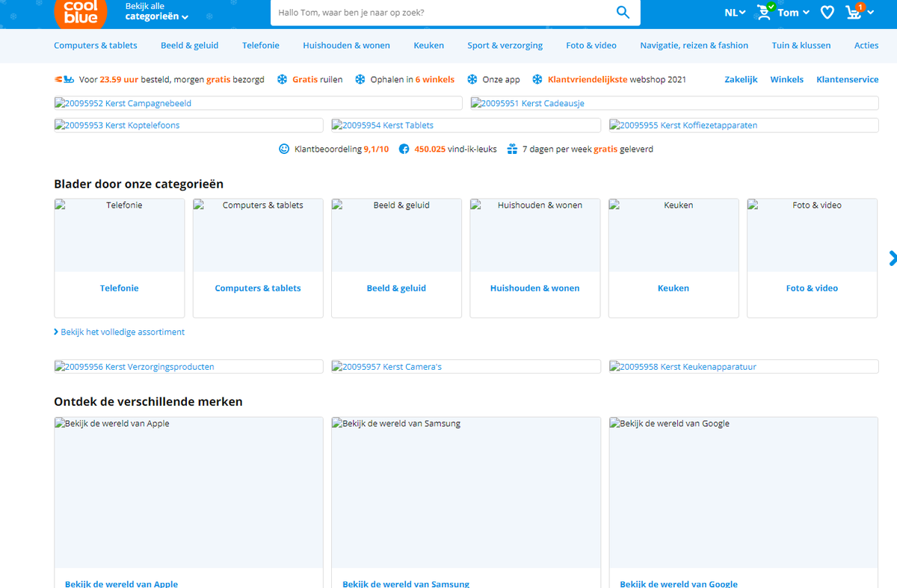Click the search magnifier icon

(623, 12)
